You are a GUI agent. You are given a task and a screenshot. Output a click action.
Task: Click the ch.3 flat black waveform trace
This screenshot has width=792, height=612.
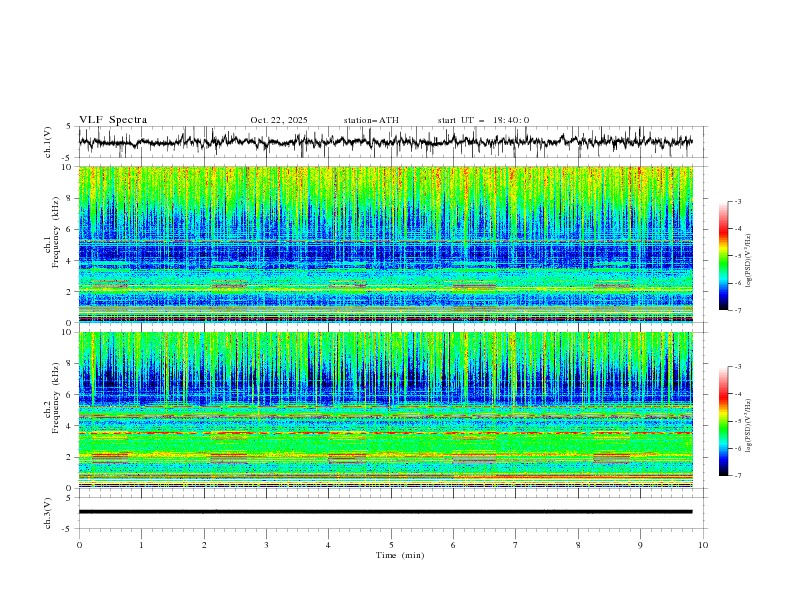pos(385,512)
